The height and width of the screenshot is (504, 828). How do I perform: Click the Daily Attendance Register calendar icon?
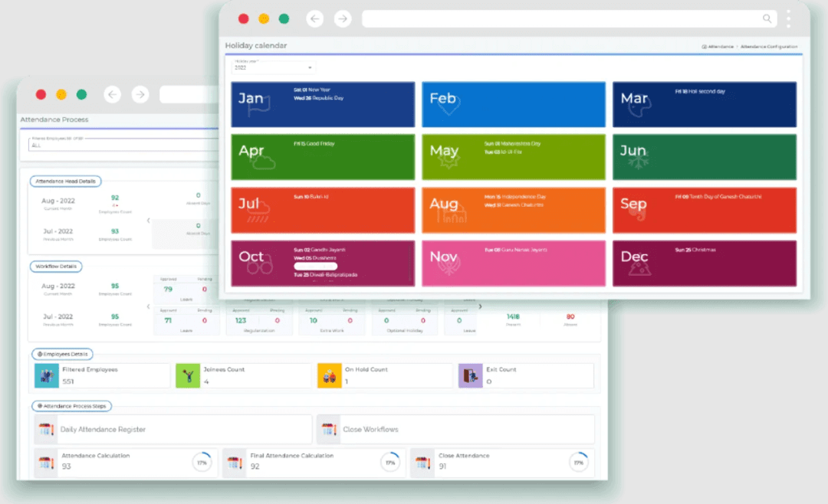point(45,429)
